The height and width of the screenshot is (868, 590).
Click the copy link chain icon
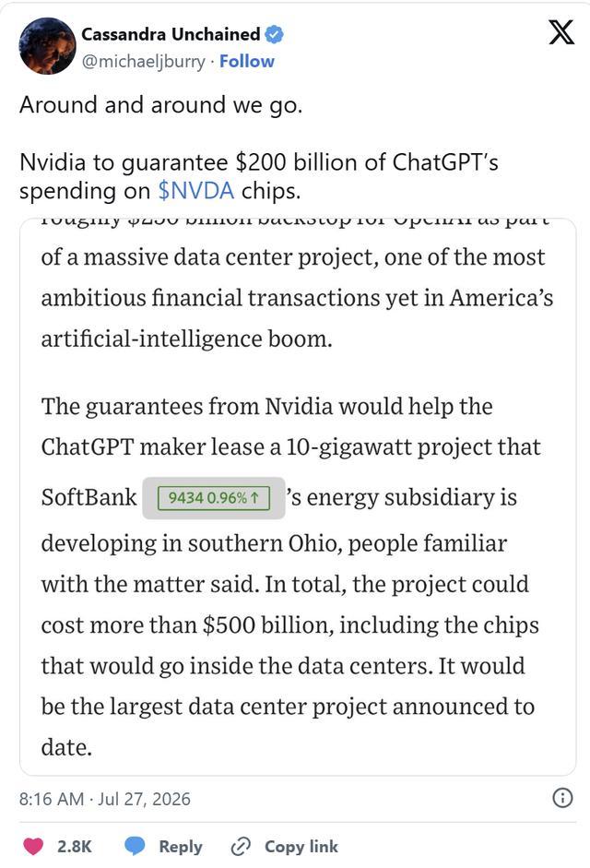(241, 847)
